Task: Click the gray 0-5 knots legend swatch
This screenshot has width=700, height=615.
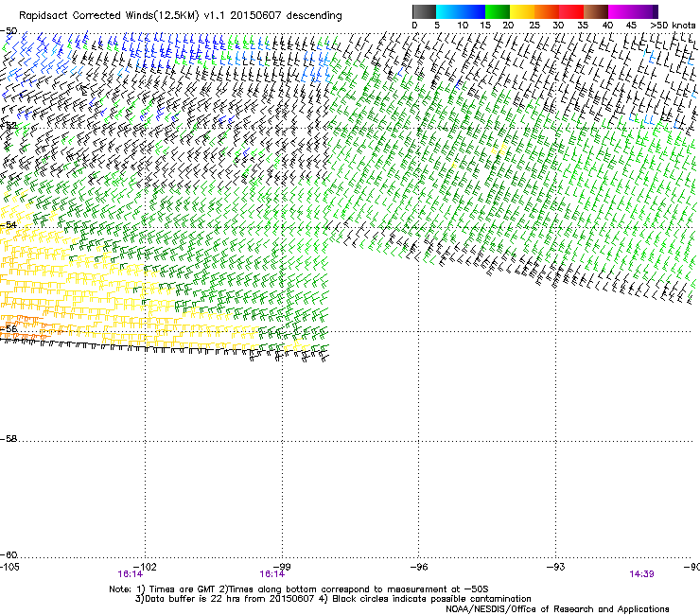Action: pos(424,11)
